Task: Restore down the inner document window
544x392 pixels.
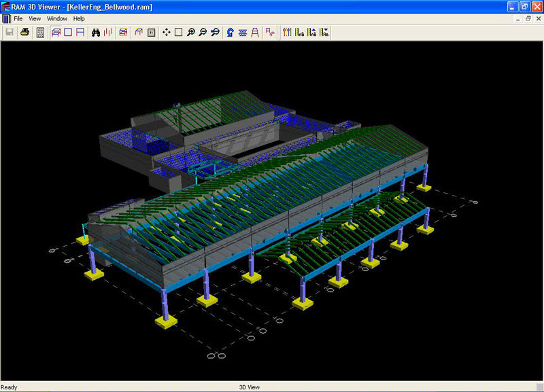Action: [528, 18]
